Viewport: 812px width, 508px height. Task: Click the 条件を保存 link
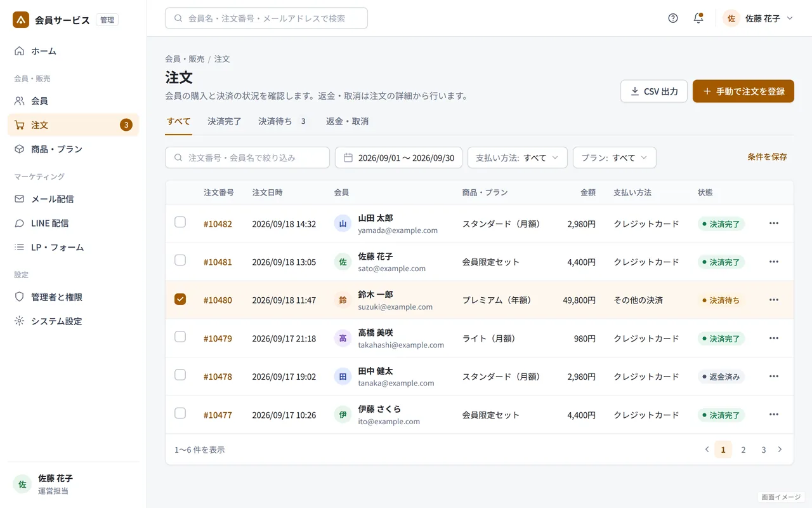pos(768,157)
